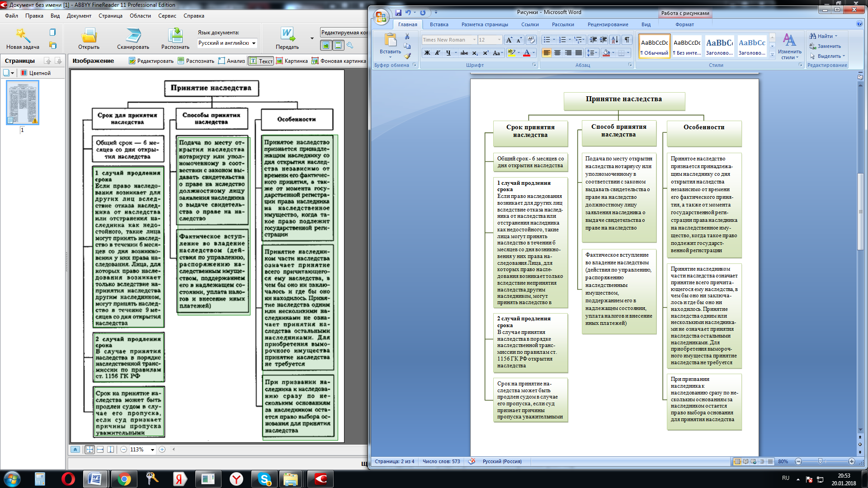The width and height of the screenshot is (868, 488).
Task: Open a file via FineReader Открыть icon
Action: click(89, 38)
